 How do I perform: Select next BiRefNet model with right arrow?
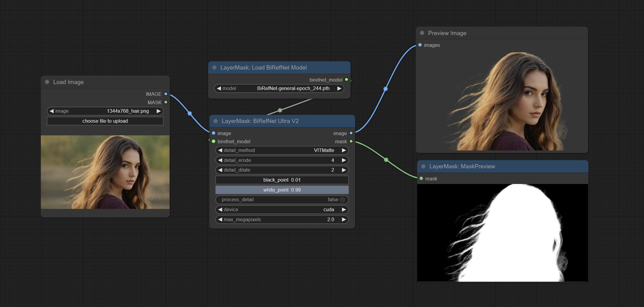pos(339,89)
